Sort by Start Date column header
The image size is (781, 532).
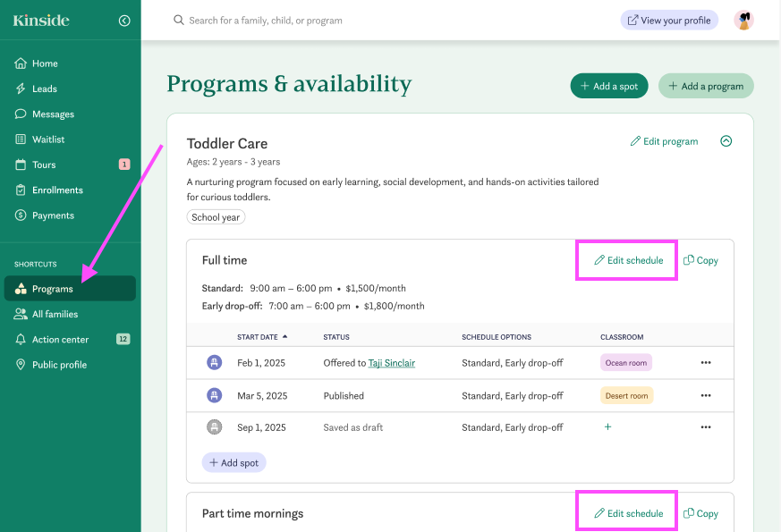262,337
